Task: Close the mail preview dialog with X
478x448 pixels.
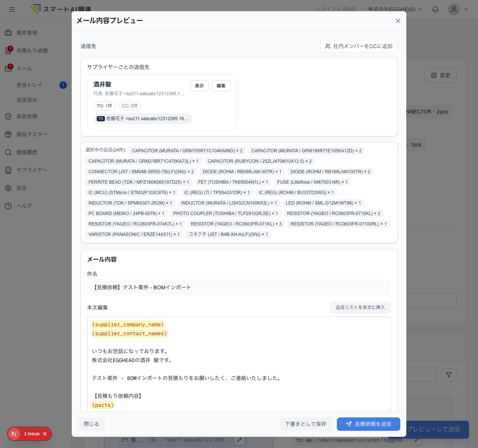Action: pos(398,21)
